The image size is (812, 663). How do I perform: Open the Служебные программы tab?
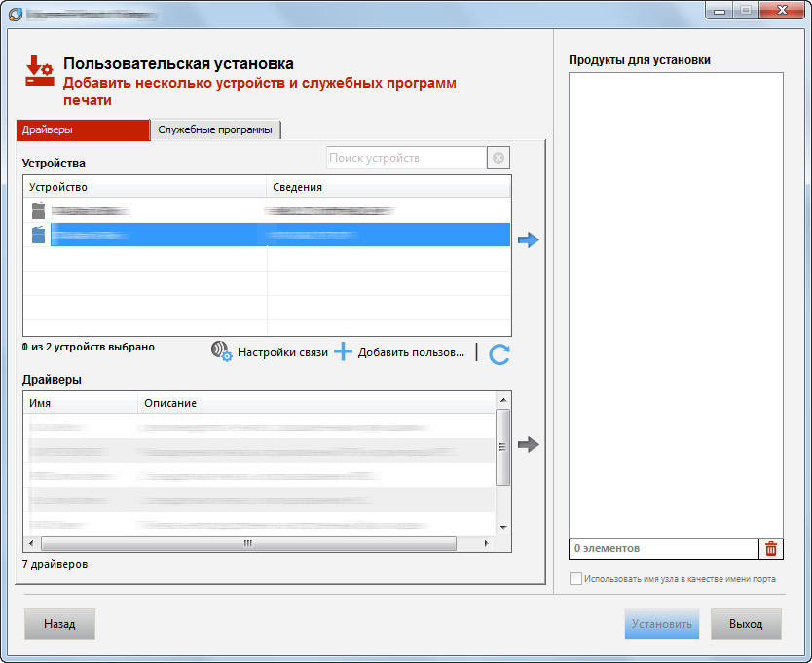(x=215, y=130)
